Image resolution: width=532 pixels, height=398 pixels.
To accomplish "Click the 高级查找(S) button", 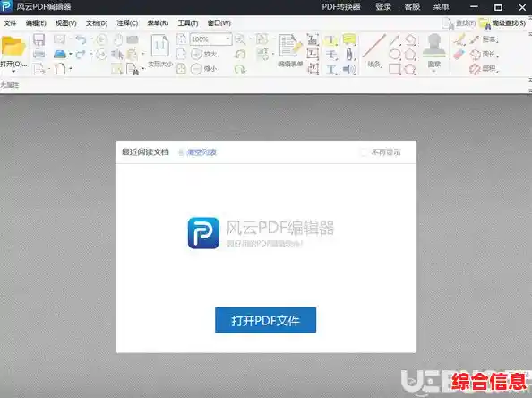I will [502, 23].
